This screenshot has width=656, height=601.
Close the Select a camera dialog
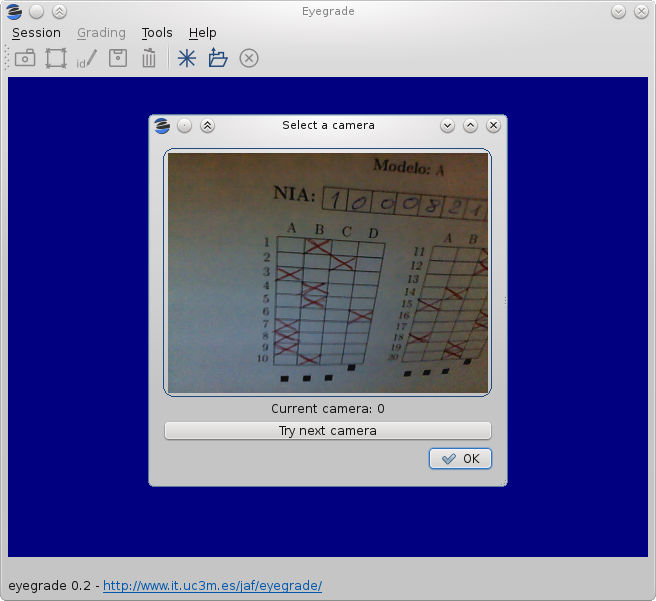[x=494, y=125]
